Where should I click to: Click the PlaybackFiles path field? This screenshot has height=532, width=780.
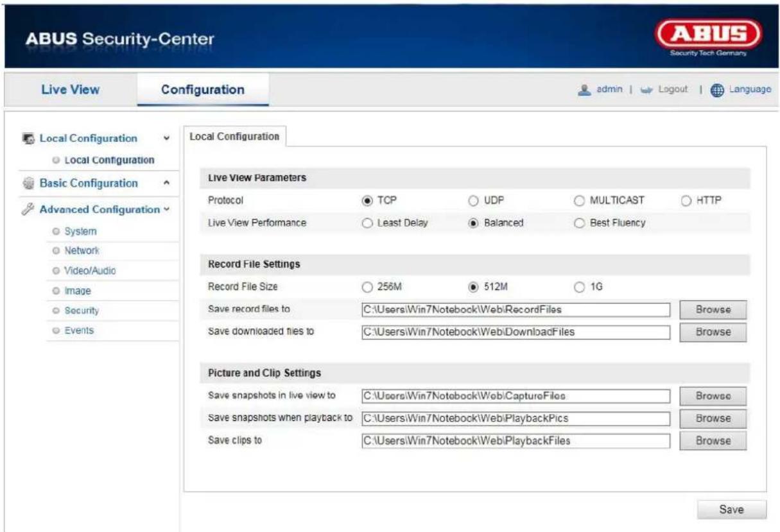coord(516,441)
